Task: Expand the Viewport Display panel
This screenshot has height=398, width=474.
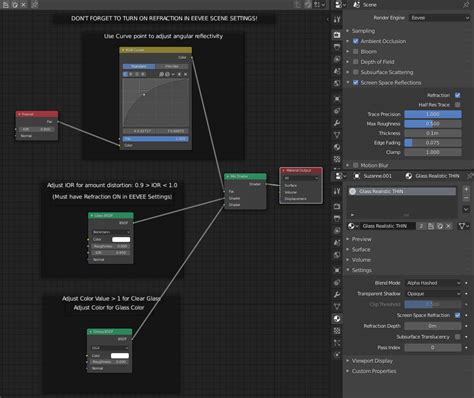Action: point(372,361)
